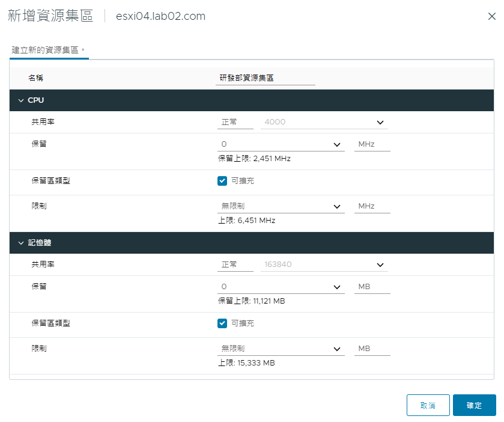Click the text 上限: 15,333 MB
504x422 pixels.
pyautogui.click(x=246, y=363)
